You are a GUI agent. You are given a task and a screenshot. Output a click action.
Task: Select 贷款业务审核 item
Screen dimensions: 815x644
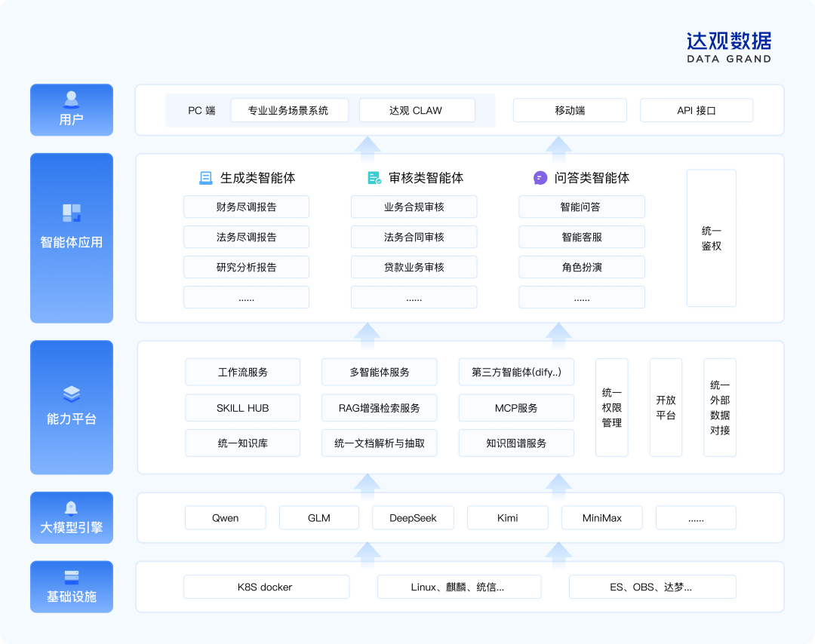414,267
